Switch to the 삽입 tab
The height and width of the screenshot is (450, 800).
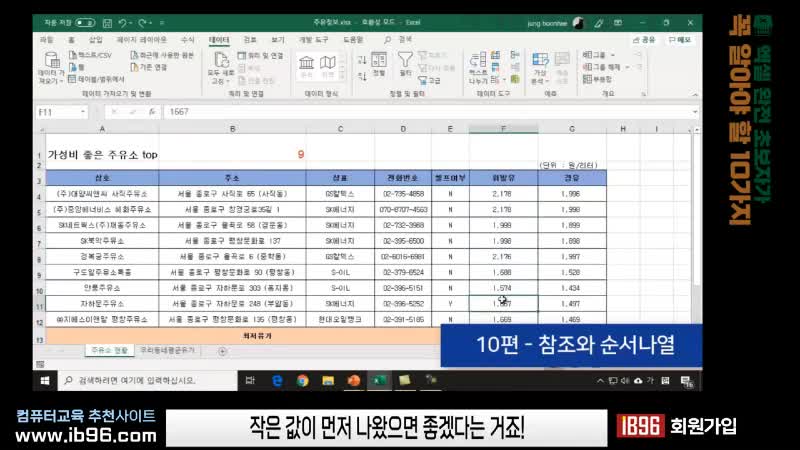tap(95, 40)
